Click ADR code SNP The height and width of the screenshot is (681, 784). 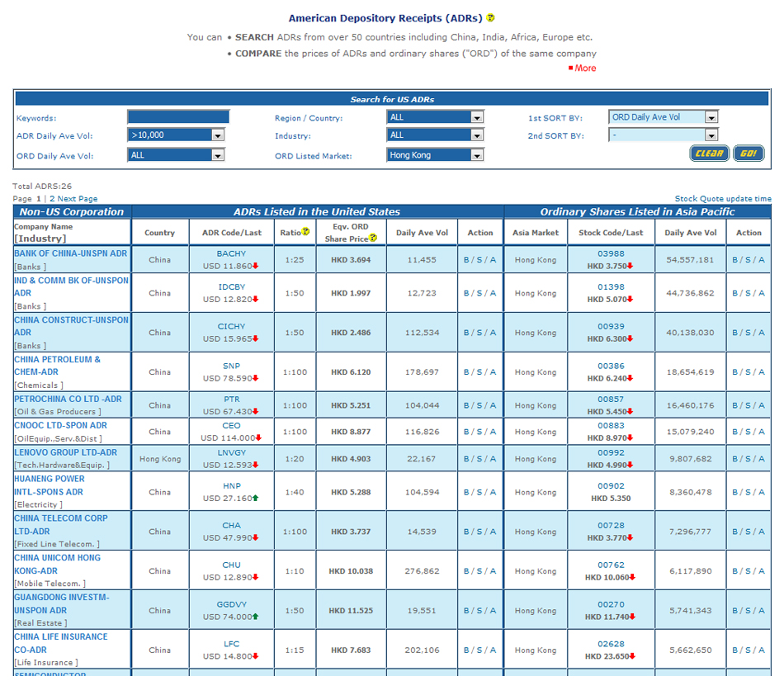[x=232, y=366]
